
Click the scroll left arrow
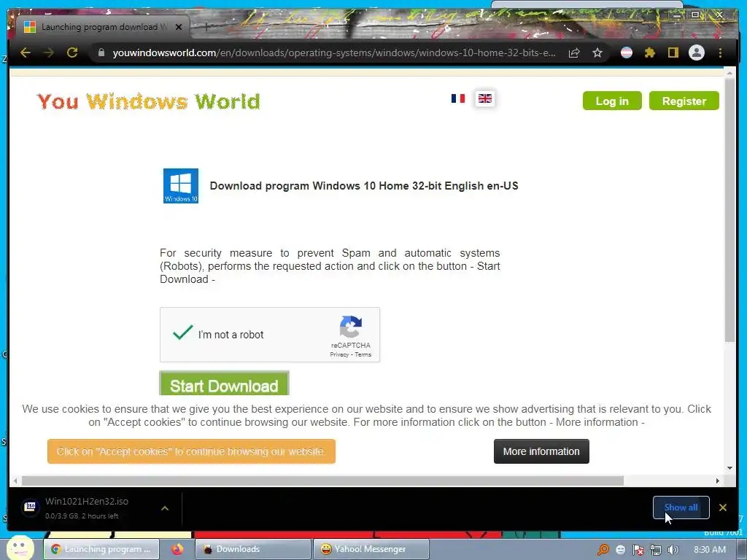(15, 481)
